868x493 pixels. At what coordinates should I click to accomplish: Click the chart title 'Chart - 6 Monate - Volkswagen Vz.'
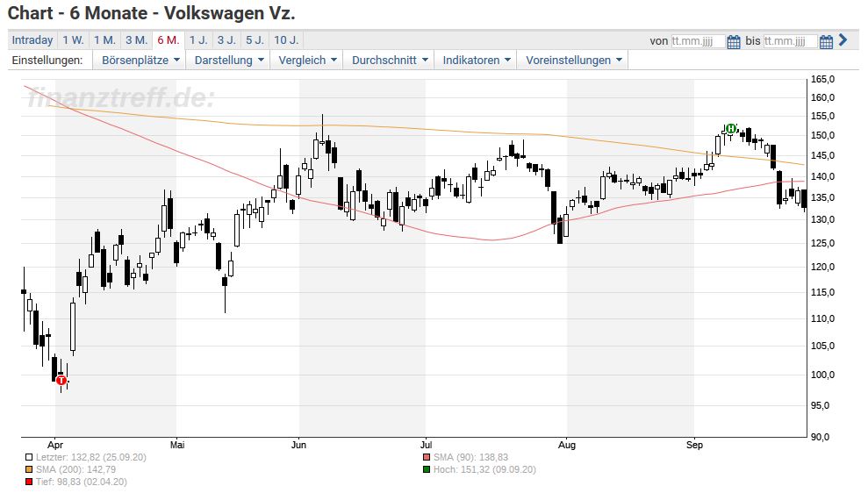pyautogui.click(x=152, y=13)
